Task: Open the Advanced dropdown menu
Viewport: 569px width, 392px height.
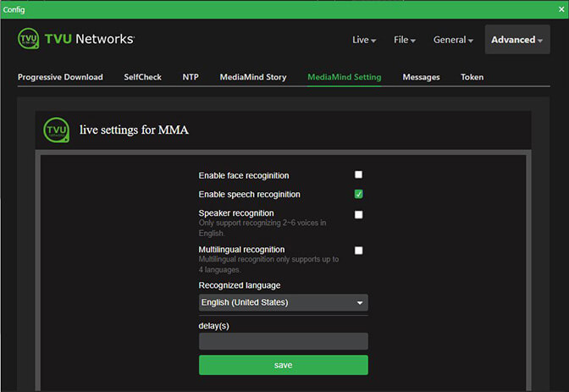Action: pyautogui.click(x=517, y=40)
